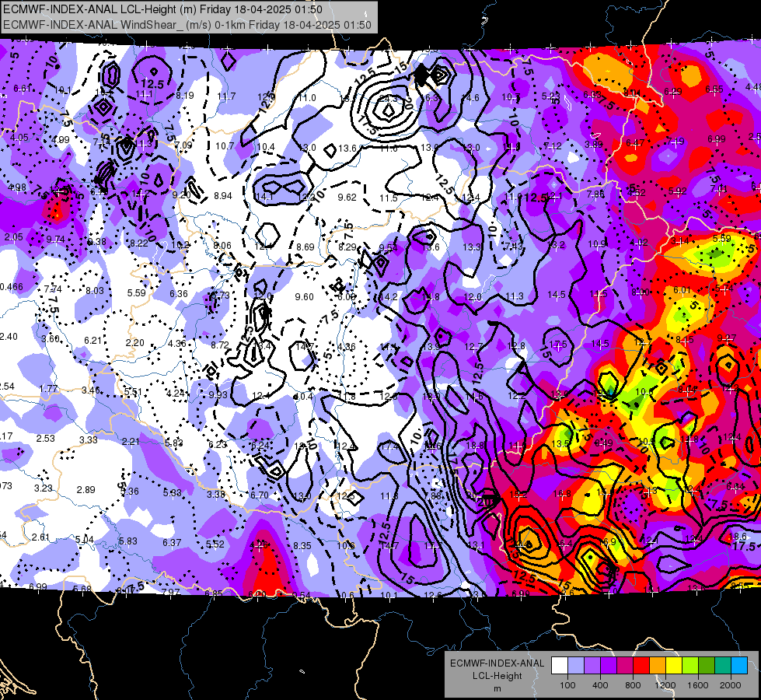Viewport: 761px width, 700px height.
Task: Click the '14.6' grid value
Action: pyautogui.click(x=471, y=98)
